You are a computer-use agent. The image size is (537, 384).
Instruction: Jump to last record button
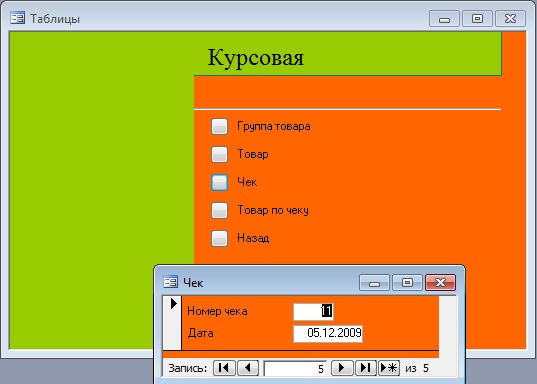click(366, 368)
